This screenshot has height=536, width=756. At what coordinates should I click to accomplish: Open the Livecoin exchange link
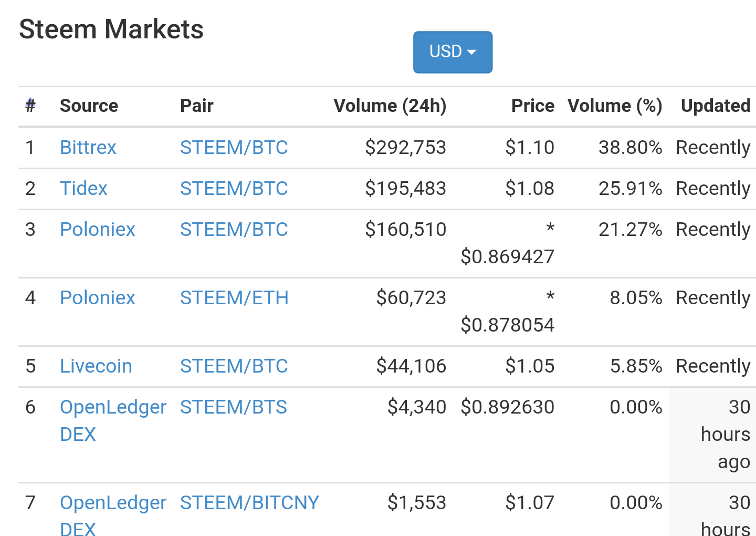[96, 366]
